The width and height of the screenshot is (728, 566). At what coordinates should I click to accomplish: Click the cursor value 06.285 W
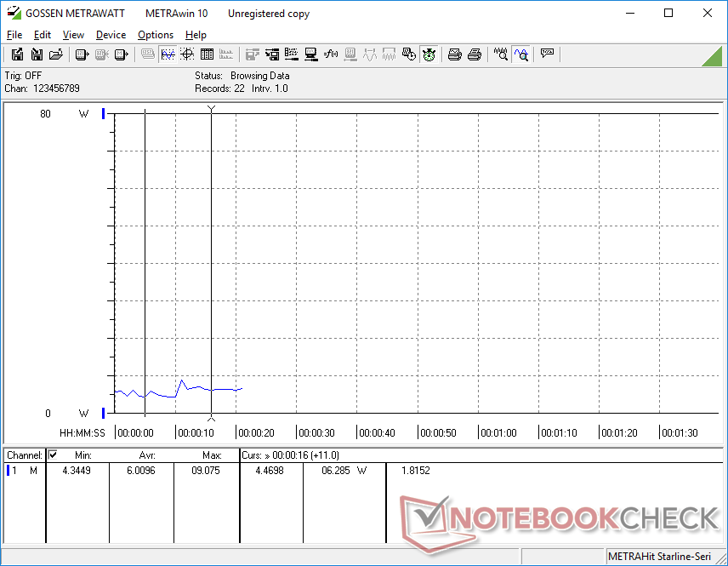click(344, 471)
